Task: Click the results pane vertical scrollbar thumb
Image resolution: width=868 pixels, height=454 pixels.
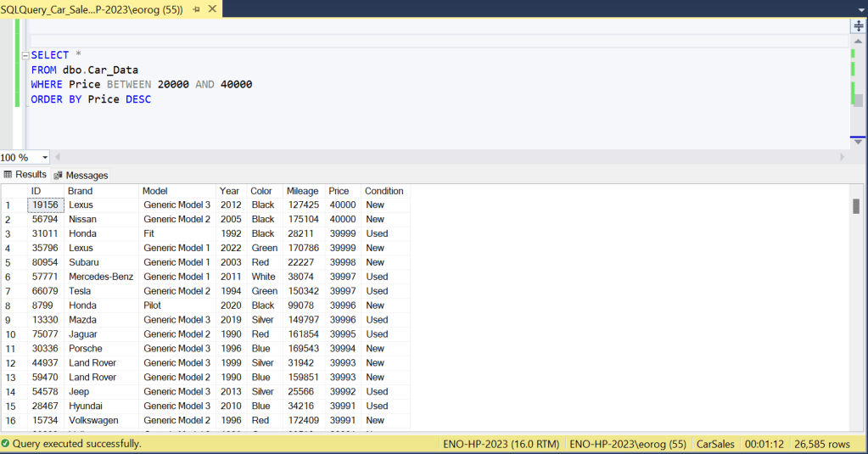Action: click(856, 206)
